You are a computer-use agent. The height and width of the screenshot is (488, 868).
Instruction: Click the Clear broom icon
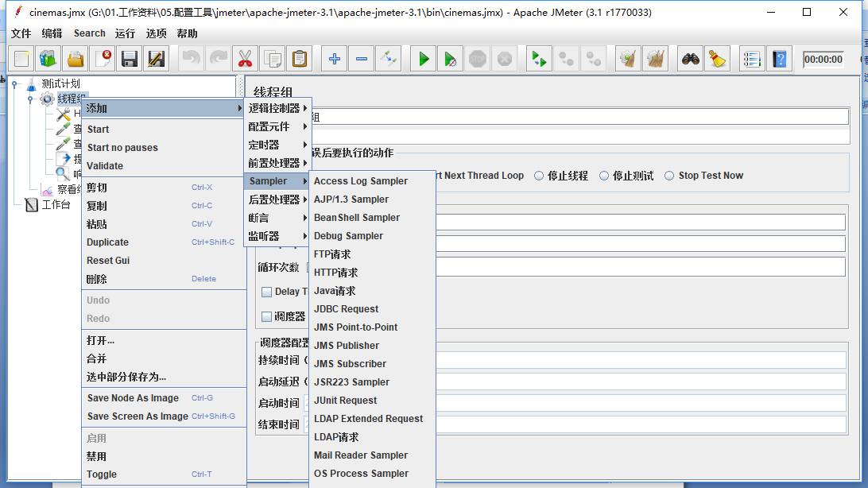click(x=628, y=59)
